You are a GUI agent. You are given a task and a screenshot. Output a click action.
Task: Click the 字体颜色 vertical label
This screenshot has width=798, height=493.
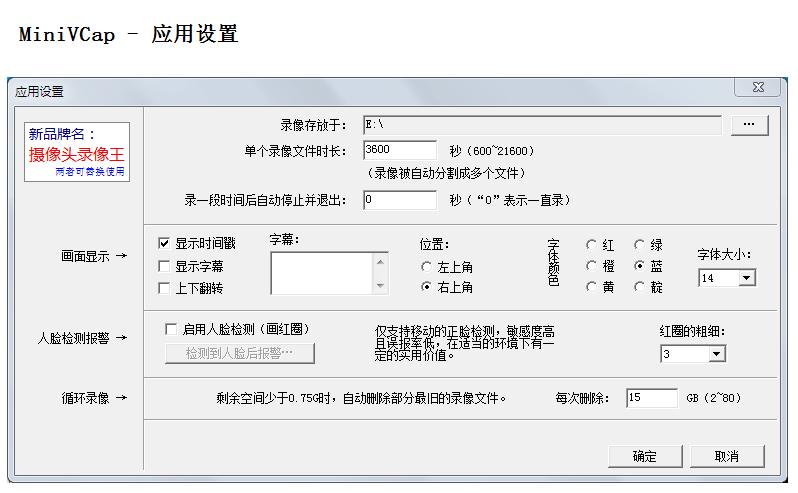point(553,263)
